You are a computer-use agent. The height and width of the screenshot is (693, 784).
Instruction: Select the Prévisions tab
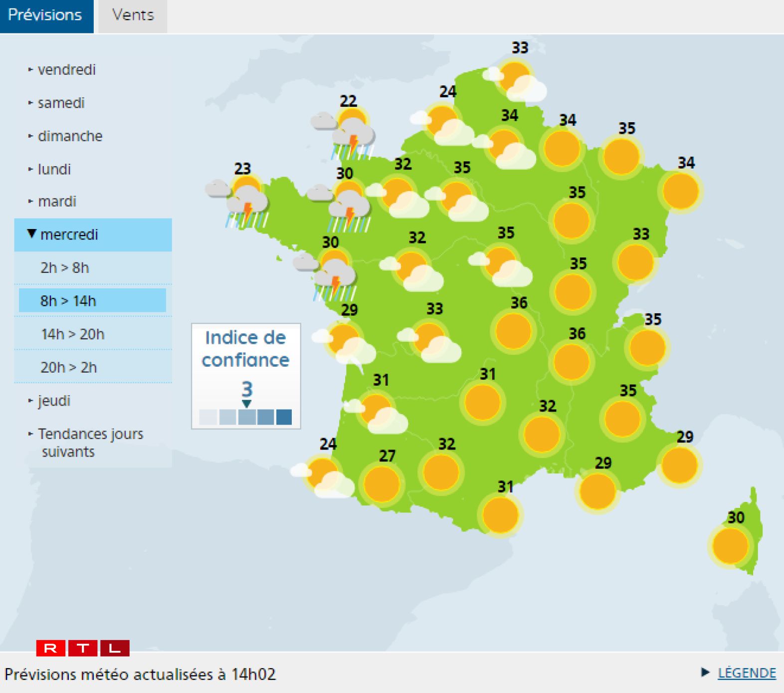click(46, 15)
